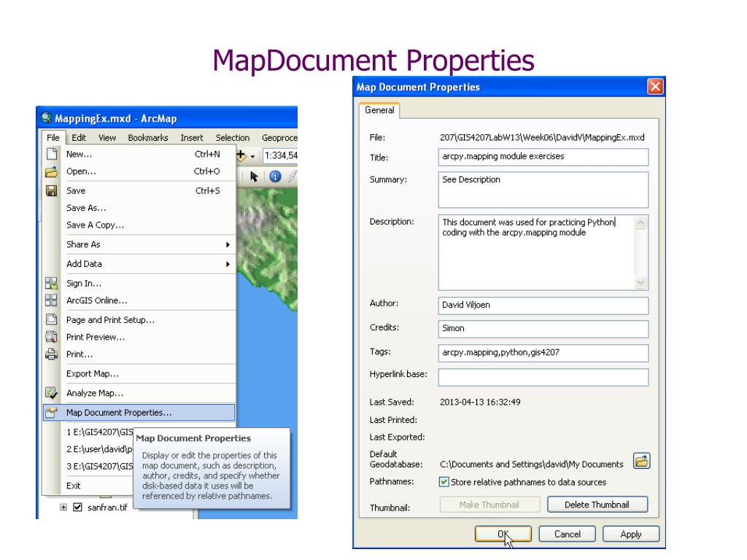
Task: Click the Description scrollbar up arrow
Action: click(x=640, y=222)
